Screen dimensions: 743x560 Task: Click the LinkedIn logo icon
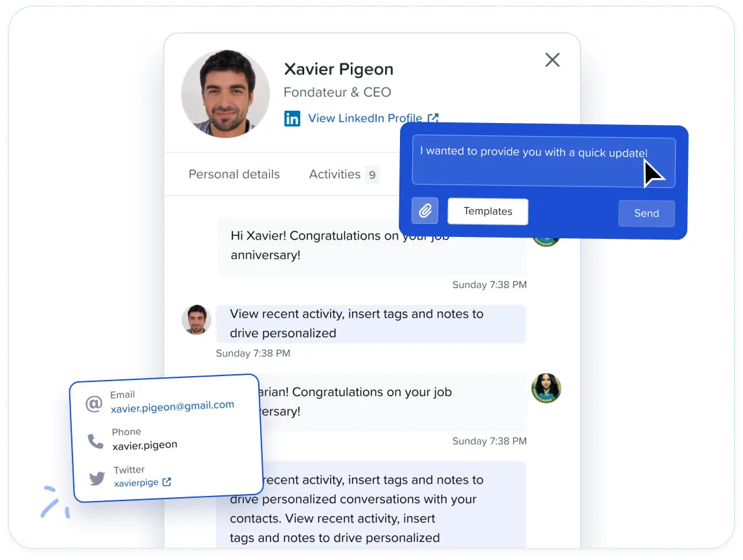click(292, 118)
